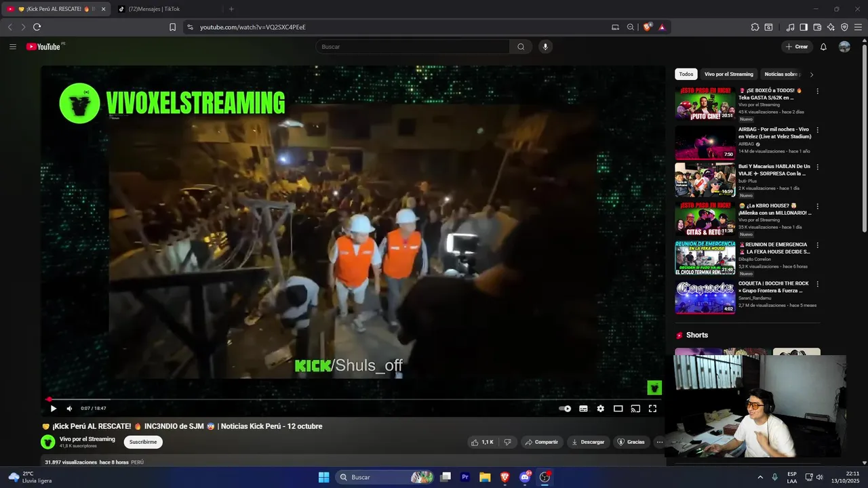
Task: Open the Windows Start menu
Action: click(x=323, y=477)
